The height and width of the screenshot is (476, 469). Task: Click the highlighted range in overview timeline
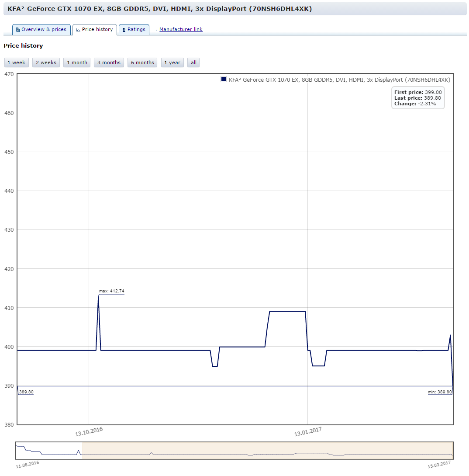[x=268, y=451]
